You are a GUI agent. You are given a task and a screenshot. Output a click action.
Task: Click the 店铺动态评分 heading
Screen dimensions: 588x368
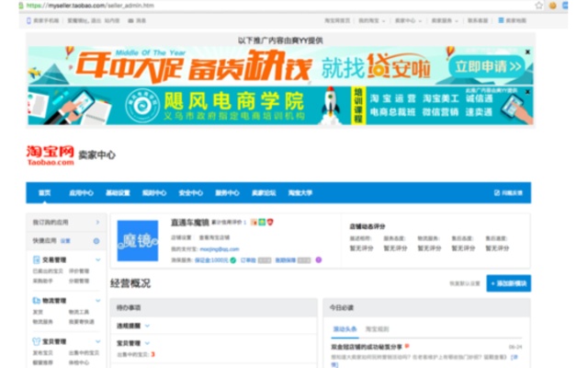coord(367,226)
